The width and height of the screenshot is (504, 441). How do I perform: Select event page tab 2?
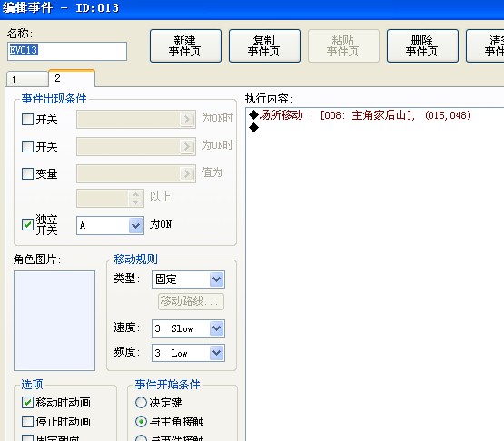click(72, 78)
